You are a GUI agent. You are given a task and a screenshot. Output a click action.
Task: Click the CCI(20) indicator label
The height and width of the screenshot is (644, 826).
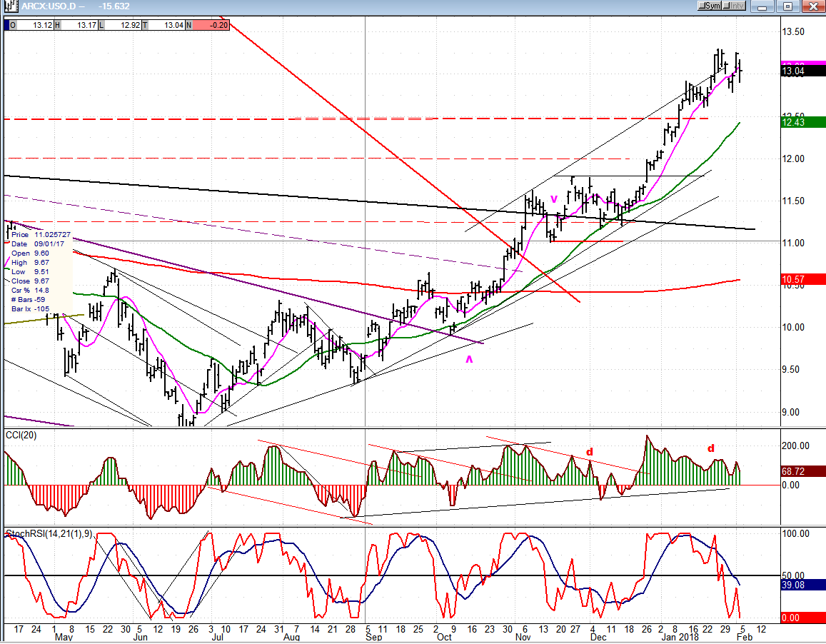[21, 435]
